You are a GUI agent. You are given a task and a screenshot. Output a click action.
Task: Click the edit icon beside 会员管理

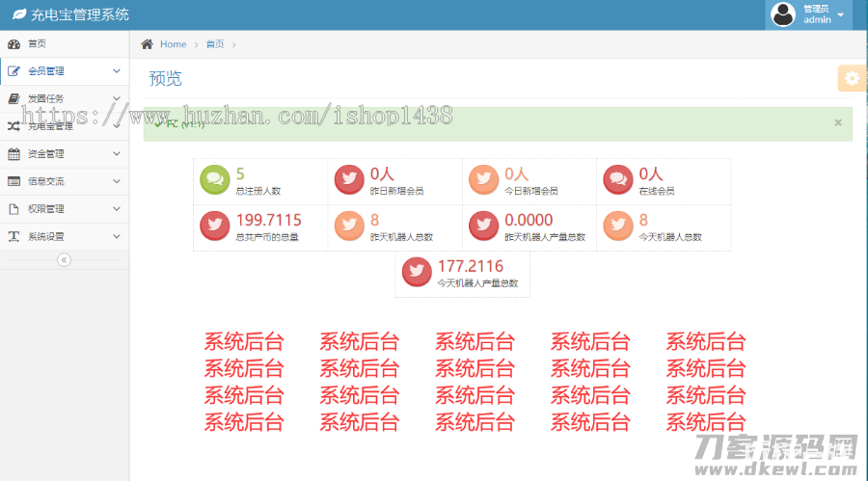coord(14,71)
